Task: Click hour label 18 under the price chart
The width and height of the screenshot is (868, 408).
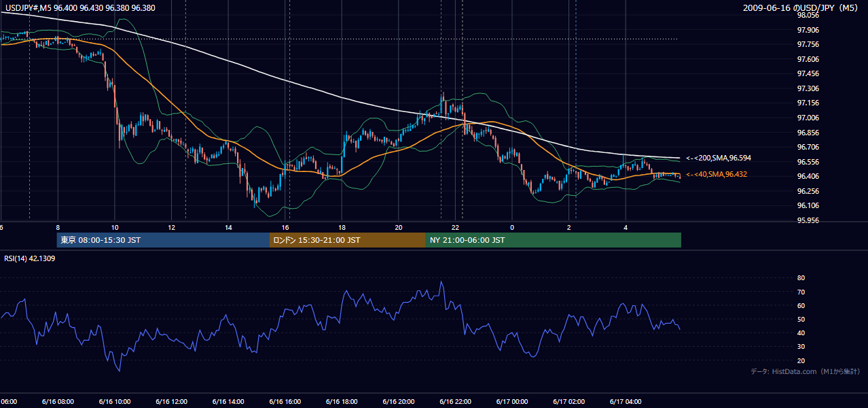Action: (342, 227)
